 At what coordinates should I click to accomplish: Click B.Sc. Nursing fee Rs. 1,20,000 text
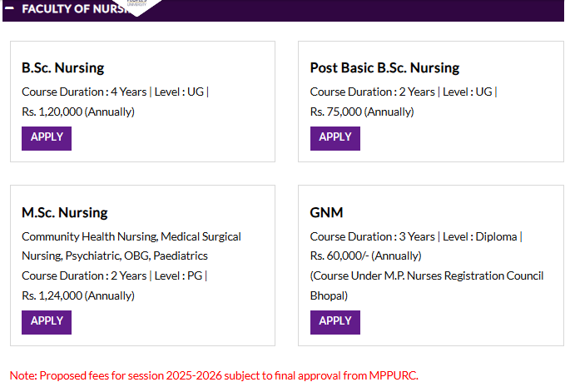(77, 112)
